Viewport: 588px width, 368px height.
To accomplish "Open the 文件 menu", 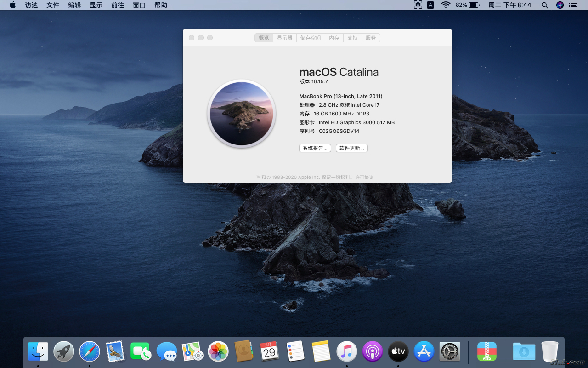I will coord(53,5).
